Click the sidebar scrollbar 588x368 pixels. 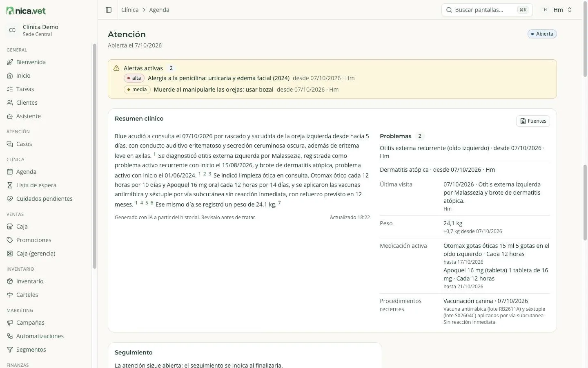tap(95, 155)
